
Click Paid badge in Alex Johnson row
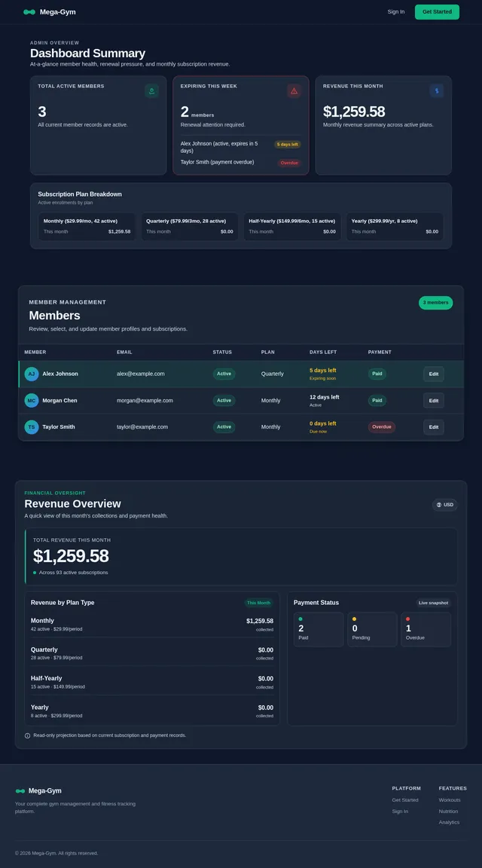377,374
